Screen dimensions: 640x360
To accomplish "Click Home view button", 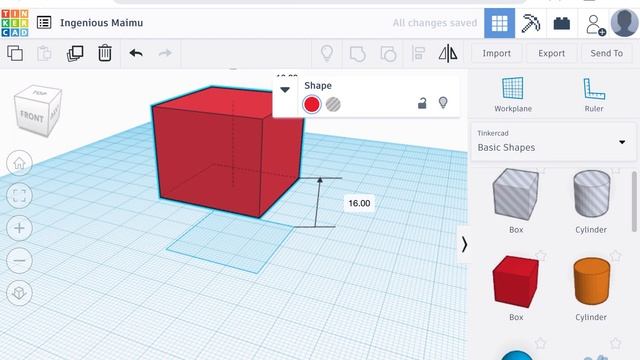I will click(x=19, y=163).
